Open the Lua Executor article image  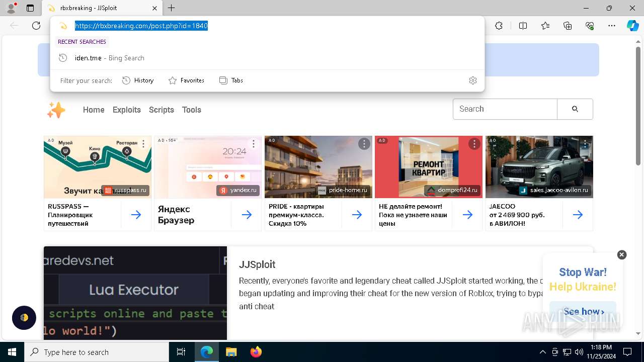(135, 293)
